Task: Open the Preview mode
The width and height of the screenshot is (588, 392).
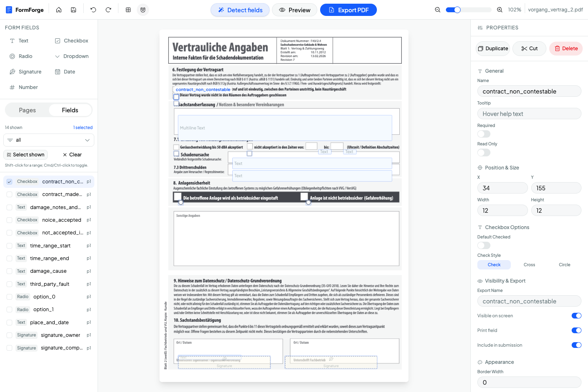Action: click(x=295, y=10)
